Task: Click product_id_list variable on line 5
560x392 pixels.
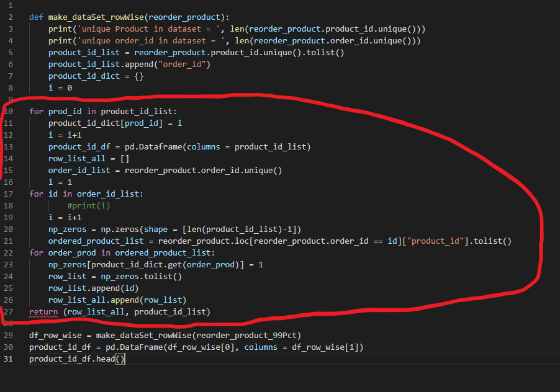Action: pyautogui.click(x=84, y=53)
